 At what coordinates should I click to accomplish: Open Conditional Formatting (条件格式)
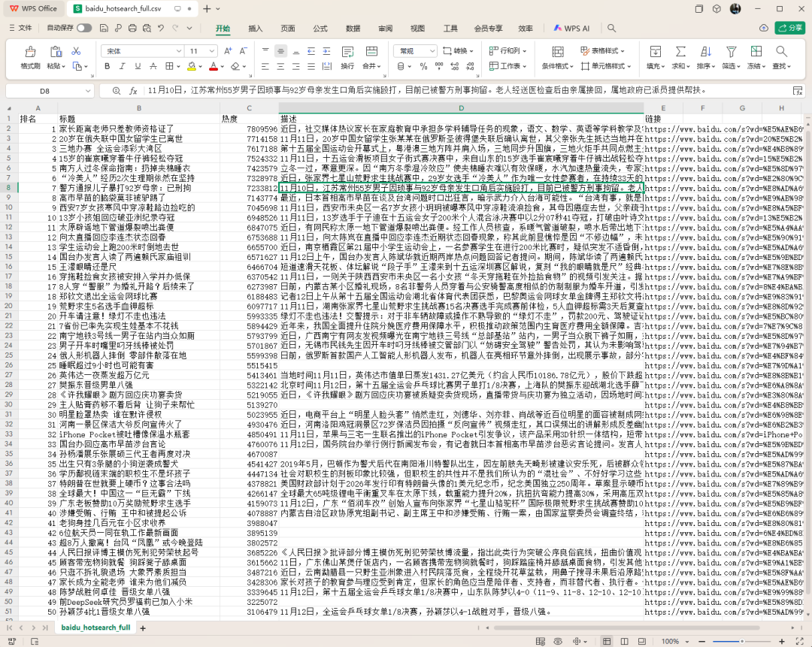tap(558, 57)
